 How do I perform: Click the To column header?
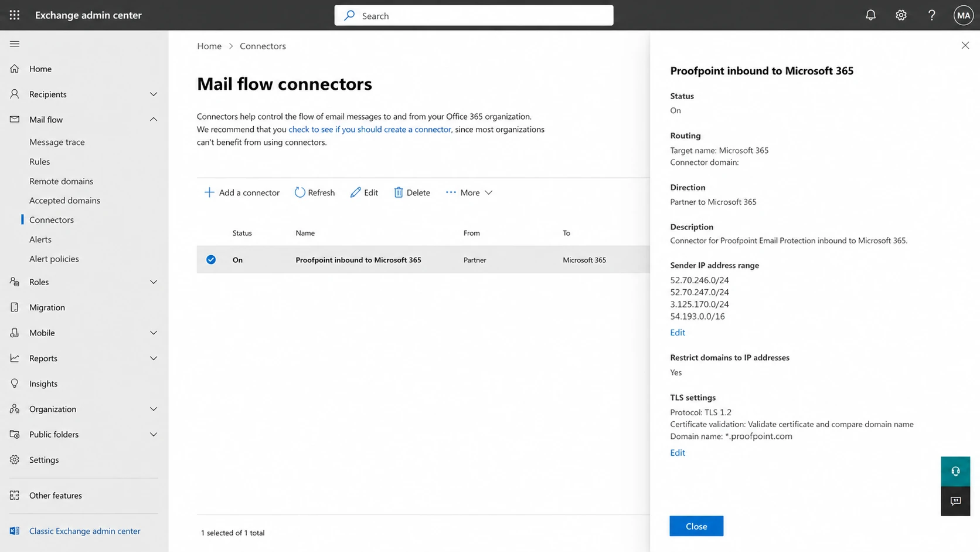(x=566, y=233)
